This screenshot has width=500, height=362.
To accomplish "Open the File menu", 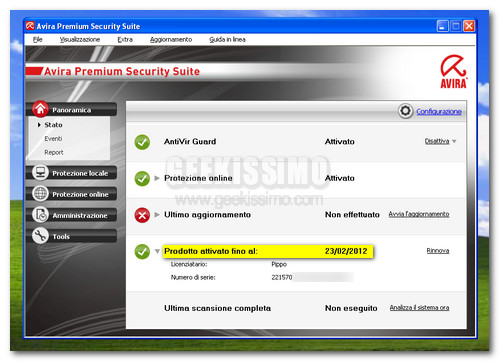I will [38, 39].
